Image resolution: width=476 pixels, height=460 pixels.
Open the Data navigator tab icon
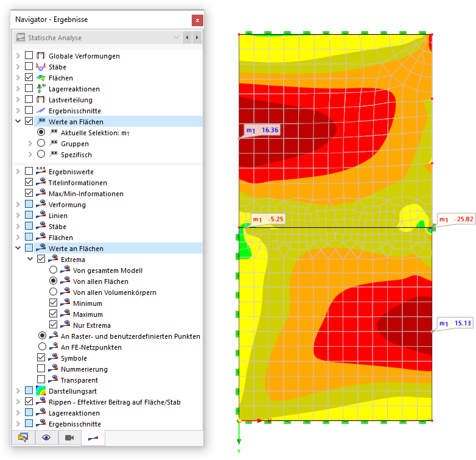click(x=23, y=437)
